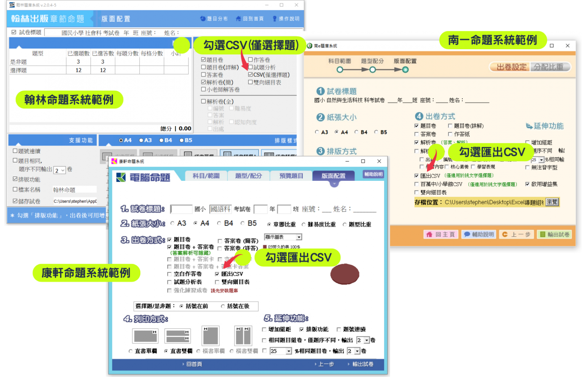Image resolution: width=588 pixels, height=377 pixels.
Task: Click the 延伸功能 arrow icon in 南一 window
Action: click(x=529, y=126)
